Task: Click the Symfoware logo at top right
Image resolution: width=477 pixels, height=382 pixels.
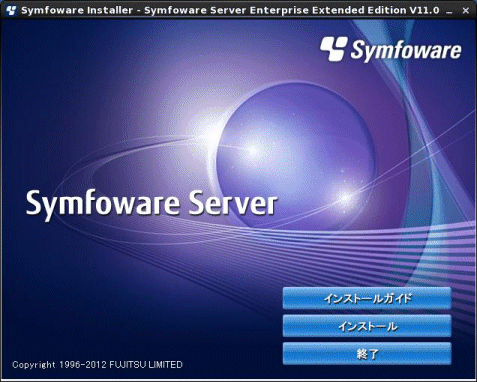Action: pos(391,49)
